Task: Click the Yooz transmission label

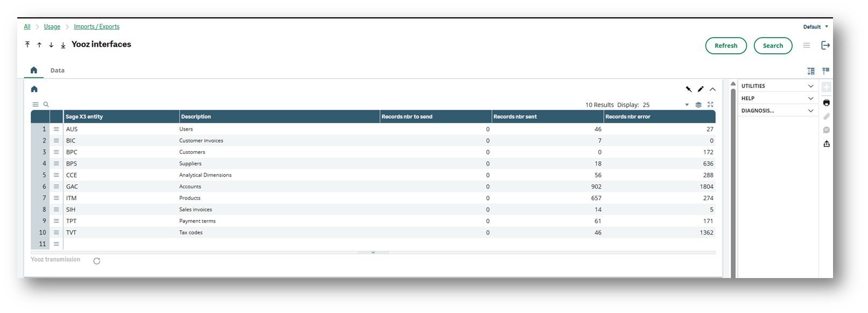Action: pos(55,259)
